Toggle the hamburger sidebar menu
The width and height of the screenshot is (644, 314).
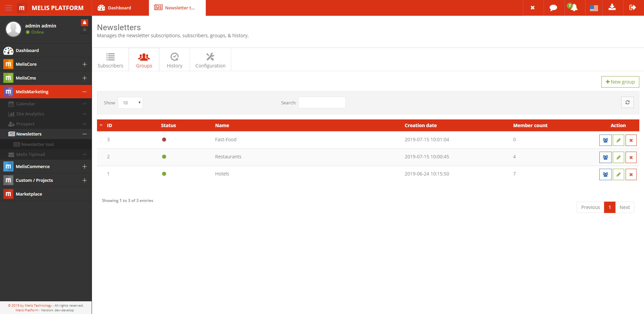click(x=9, y=8)
